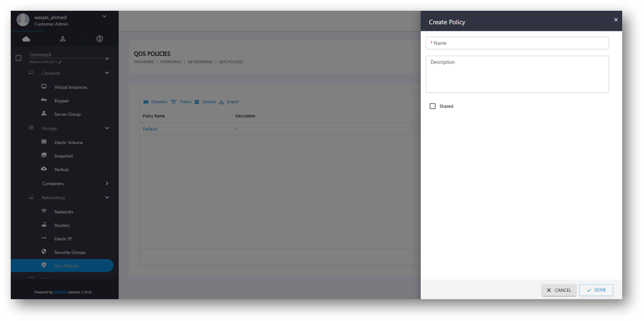Select Elastic Volume in sidebar
This screenshot has height=321, width=644.
click(68, 143)
